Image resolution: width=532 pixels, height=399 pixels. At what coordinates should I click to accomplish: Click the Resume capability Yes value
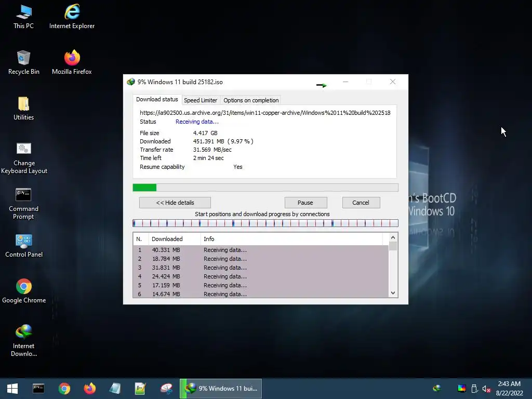click(238, 167)
